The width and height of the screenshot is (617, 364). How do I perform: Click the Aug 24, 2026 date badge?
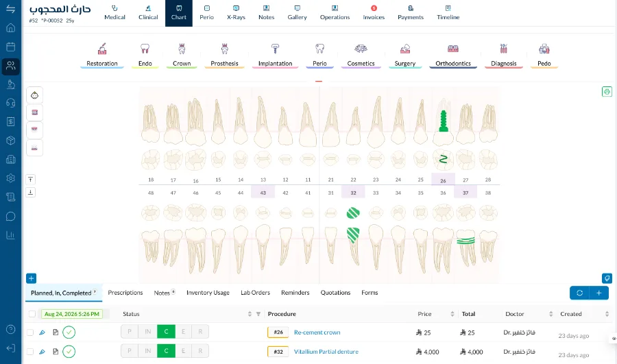(71, 314)
